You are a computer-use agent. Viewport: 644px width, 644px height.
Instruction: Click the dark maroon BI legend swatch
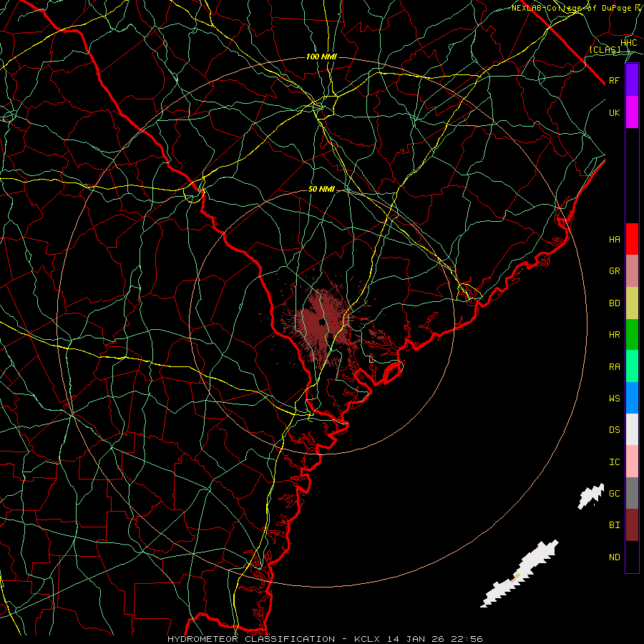(632, 525)
